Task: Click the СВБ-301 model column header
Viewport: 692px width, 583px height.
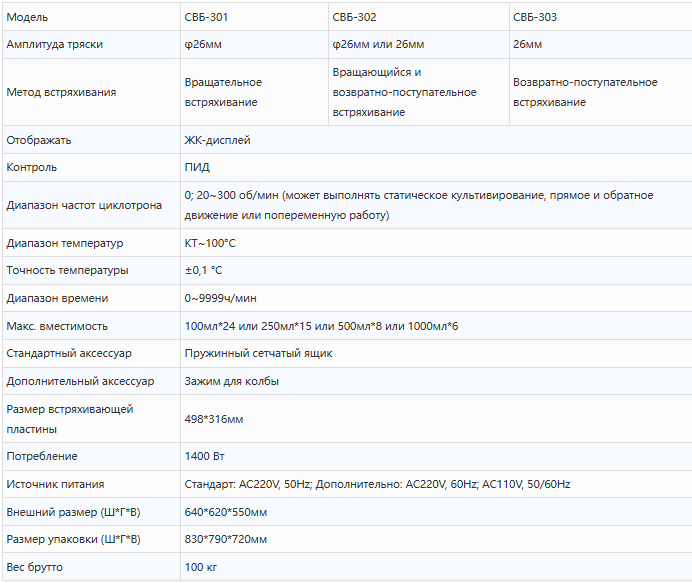Action: [213, 17]
